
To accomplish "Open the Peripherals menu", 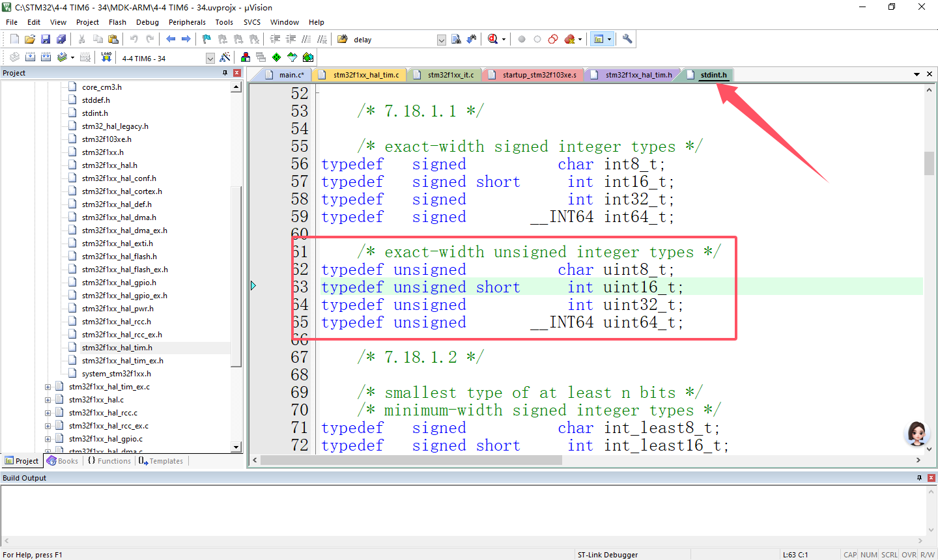I will coord(187,22).
